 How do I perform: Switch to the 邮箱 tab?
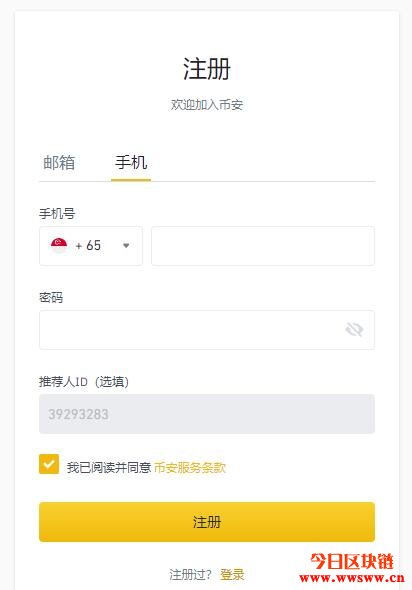coord(59,163)
